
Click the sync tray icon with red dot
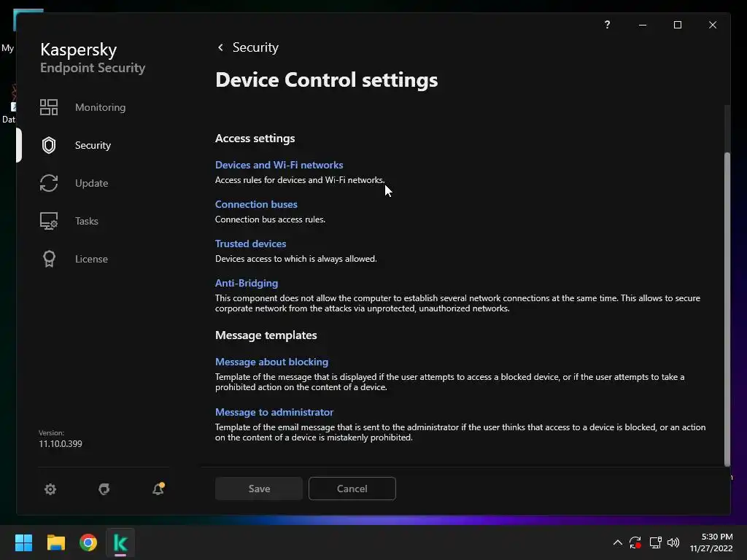coord(635,542)
